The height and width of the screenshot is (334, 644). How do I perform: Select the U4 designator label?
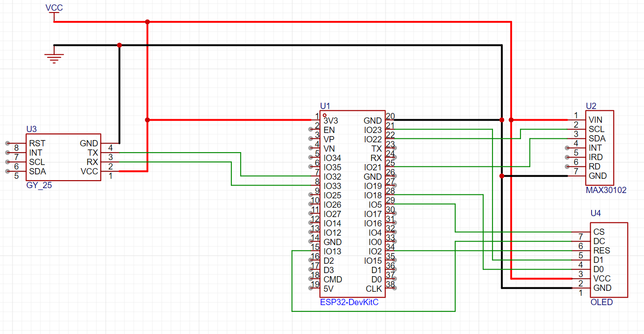coord(596,213)
